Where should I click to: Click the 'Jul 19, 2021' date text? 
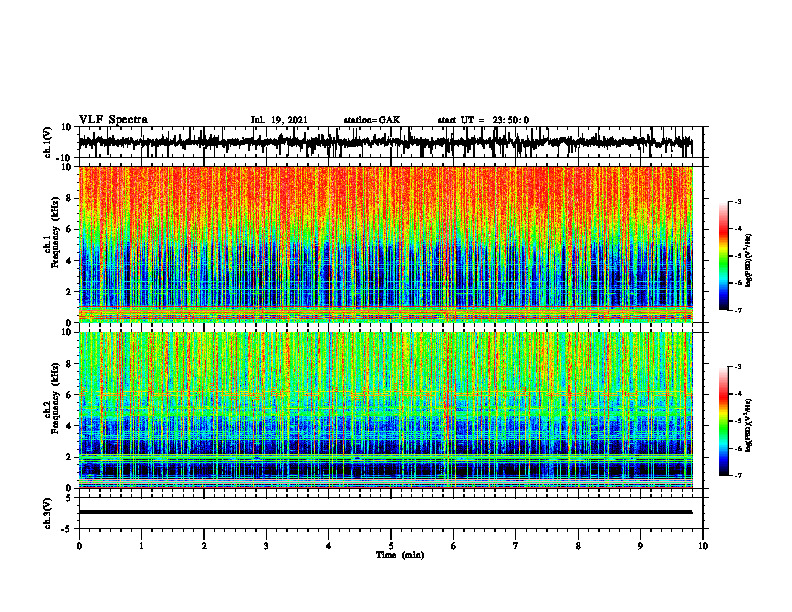coord(279,120)
